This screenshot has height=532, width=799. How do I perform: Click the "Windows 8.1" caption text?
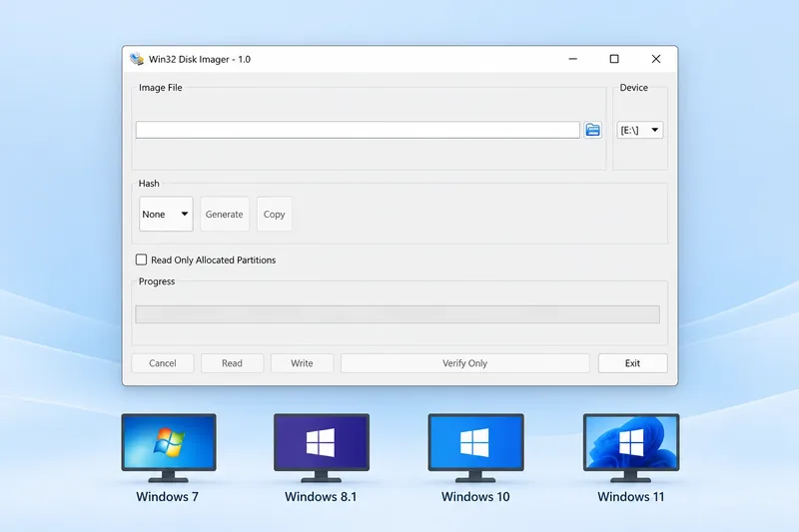tap(321, 496)
